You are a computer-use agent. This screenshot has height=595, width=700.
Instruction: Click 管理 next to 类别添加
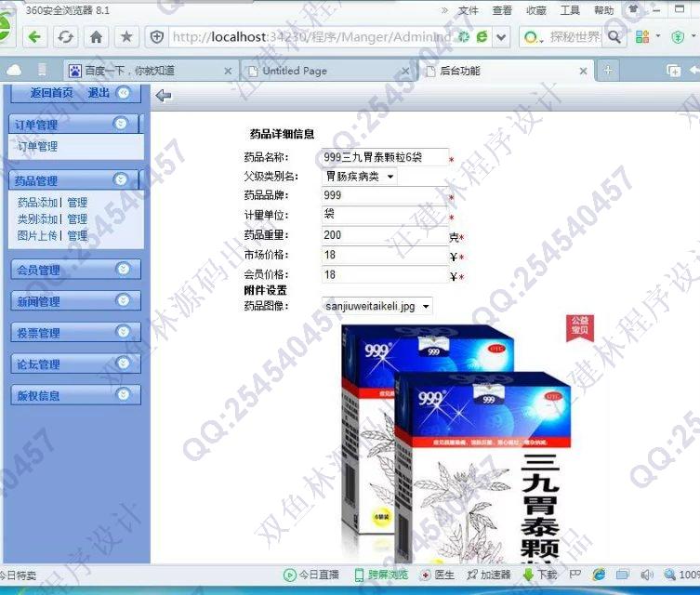[x=77, y=219]
